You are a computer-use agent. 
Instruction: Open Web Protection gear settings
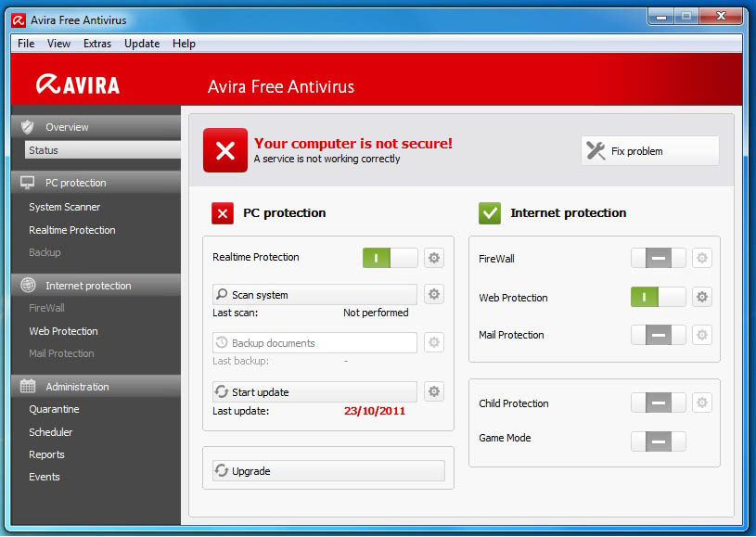point(702,298)
